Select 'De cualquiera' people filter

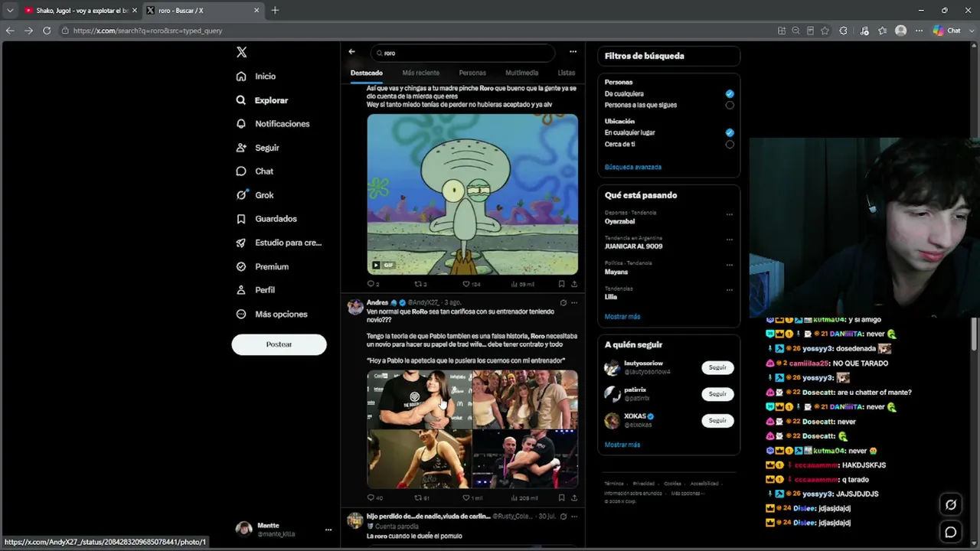(x=730, y=93)
